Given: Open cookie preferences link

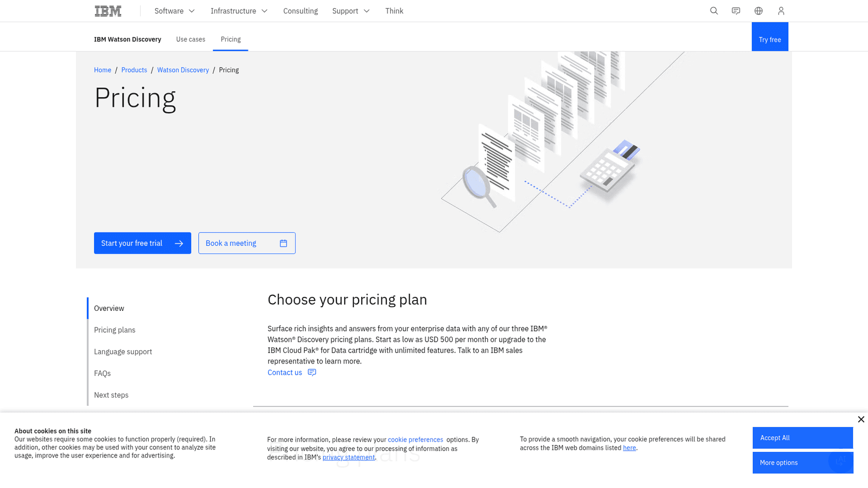Looking at the screenshot, I should click(x=415, y=440).
